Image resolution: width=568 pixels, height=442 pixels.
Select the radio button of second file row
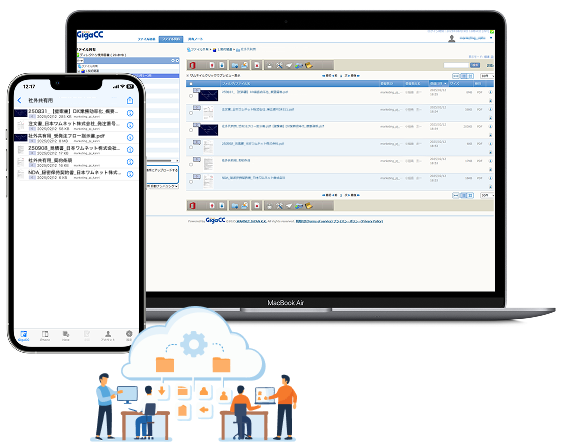pos(191,113)
